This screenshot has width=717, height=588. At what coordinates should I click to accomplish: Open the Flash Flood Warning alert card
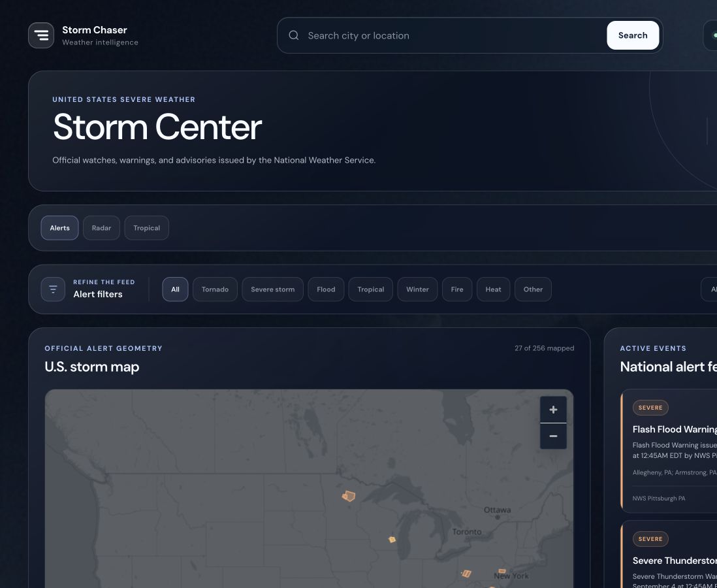pos(669,451)
